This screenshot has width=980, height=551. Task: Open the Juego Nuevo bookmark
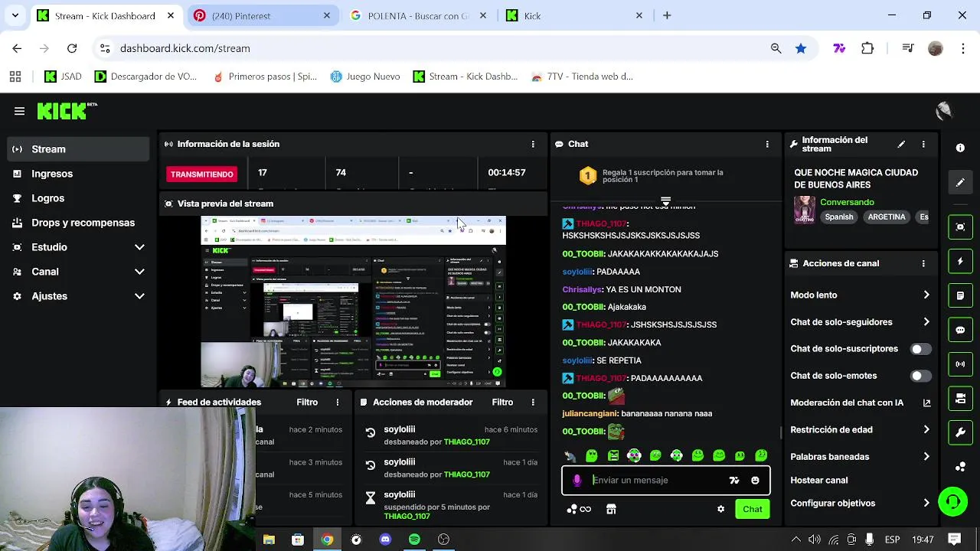[x=365, y=77]
